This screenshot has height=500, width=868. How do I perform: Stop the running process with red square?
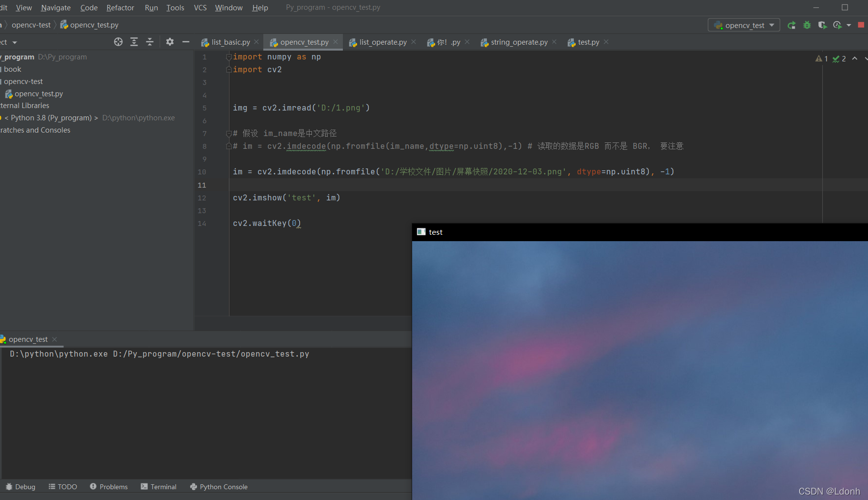861,24
